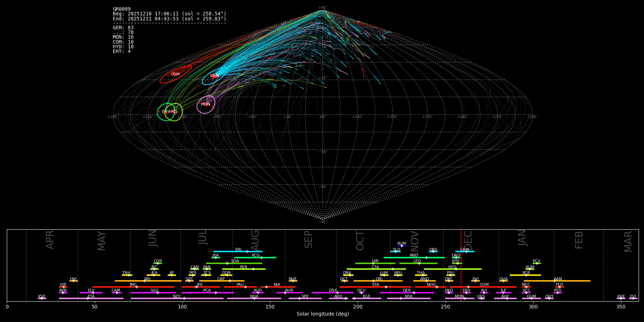
Task: Click the red JMC shower bar
Action: pos(133,287)
